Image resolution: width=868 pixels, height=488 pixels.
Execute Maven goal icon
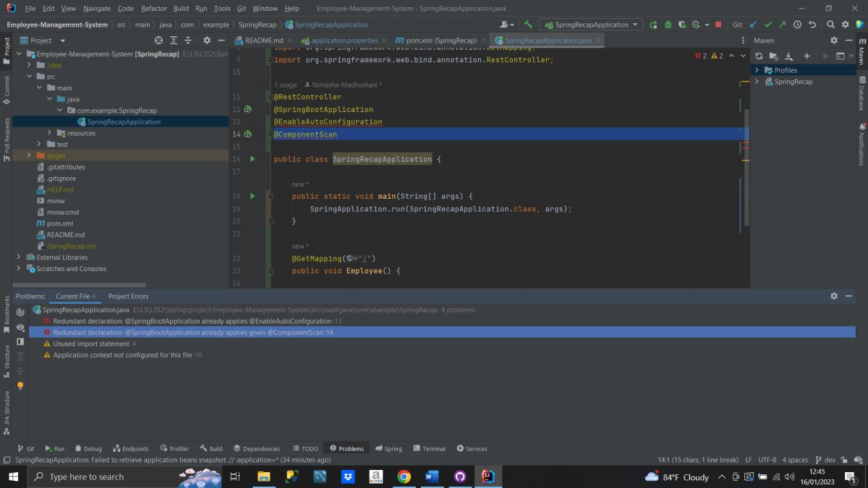pyautogui.click(x=841, y=56)
